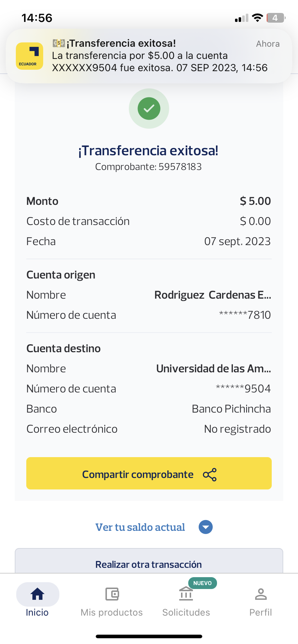Switch to the Solicitudes tab
Image resolution: width=298 pixels, height=644 pixels.
point(186,612)
